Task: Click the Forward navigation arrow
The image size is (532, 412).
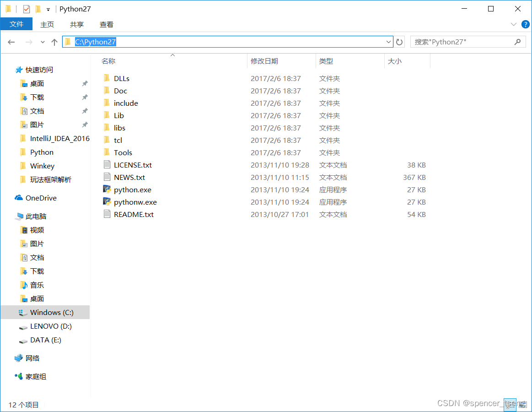Action: point(29,42)
